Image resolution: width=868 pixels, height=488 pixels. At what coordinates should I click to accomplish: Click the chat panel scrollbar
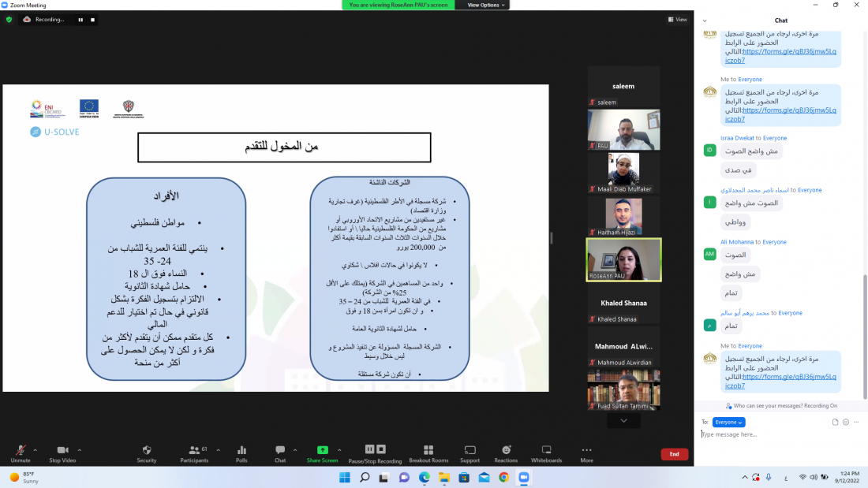(x=864, y=315)
